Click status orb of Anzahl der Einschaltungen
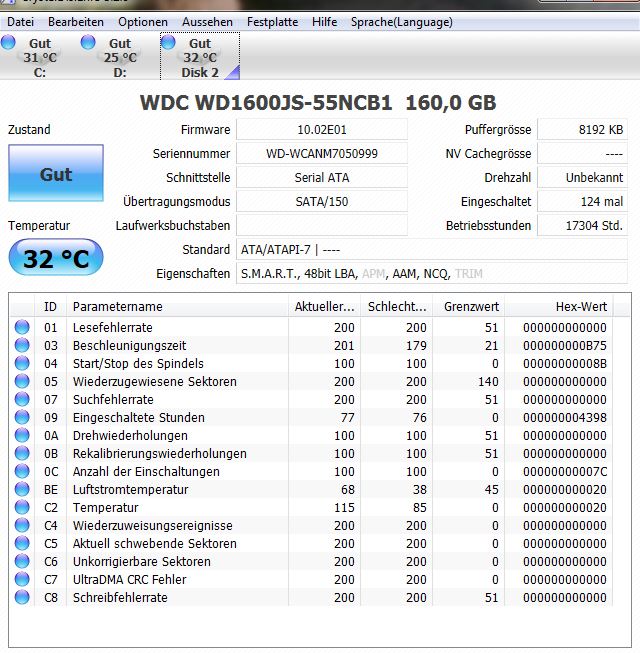 [22, 471]
